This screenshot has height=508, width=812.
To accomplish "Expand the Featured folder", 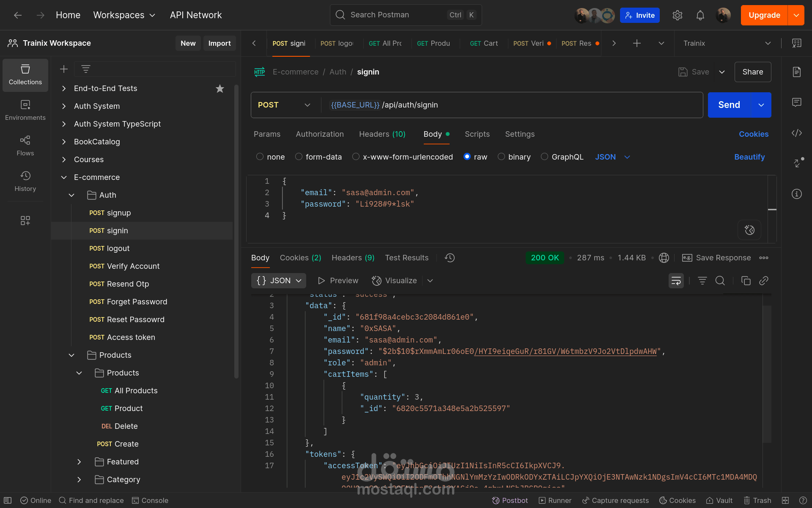I will coord(79,462).
